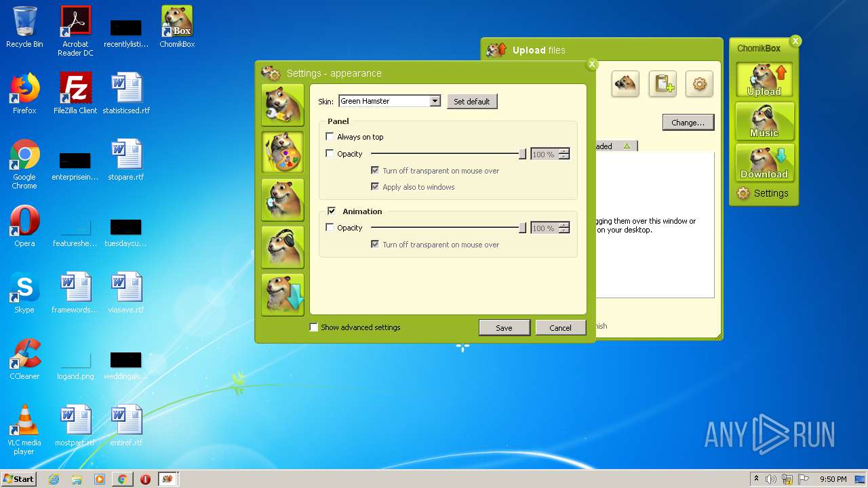Open the Opera desktop icon

coord(24,226)
